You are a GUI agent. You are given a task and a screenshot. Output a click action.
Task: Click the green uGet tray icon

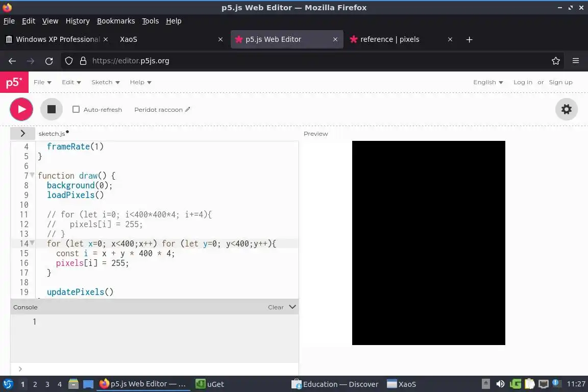pyautogui.click(x=515, y=384)
